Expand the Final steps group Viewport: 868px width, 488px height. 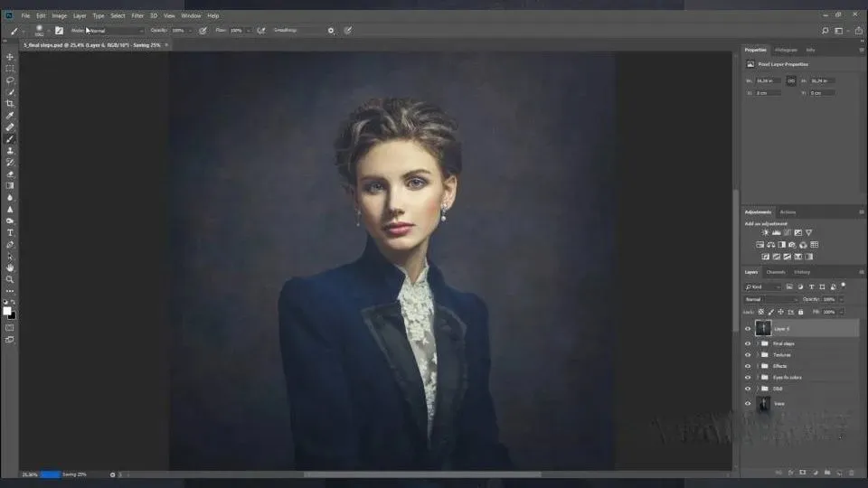tap(758, 343)
